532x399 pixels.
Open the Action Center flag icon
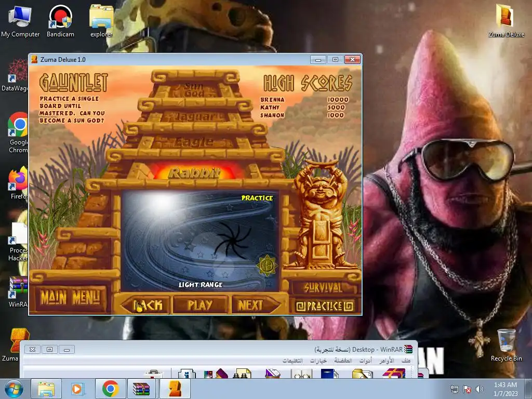click(x=467, y=389)
